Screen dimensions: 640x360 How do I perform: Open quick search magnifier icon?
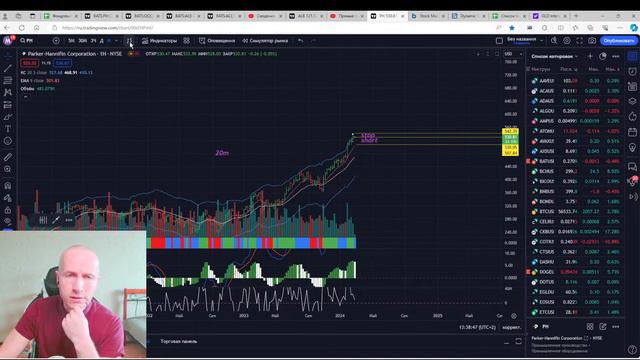(x=554, y=41)
